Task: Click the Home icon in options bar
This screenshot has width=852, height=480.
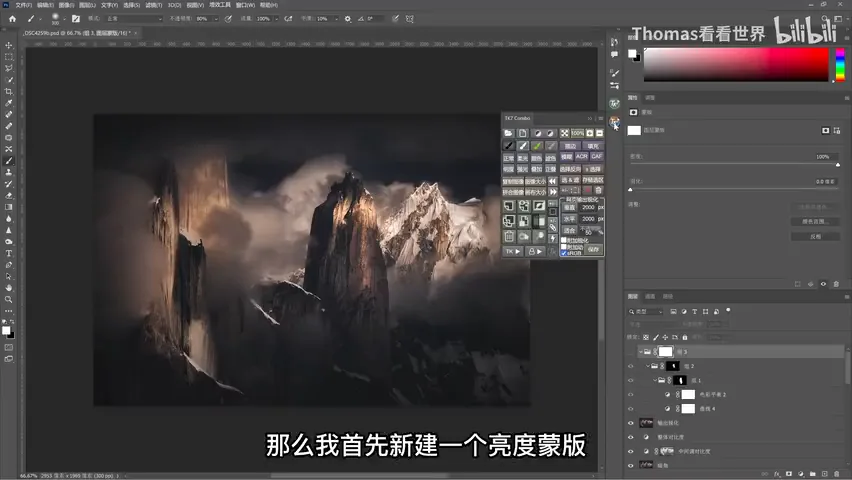Action: point(12,18)
